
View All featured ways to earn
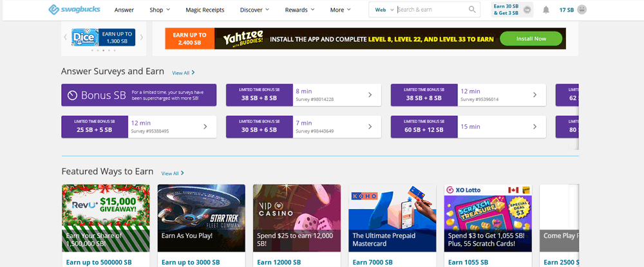tap(173, 174)
